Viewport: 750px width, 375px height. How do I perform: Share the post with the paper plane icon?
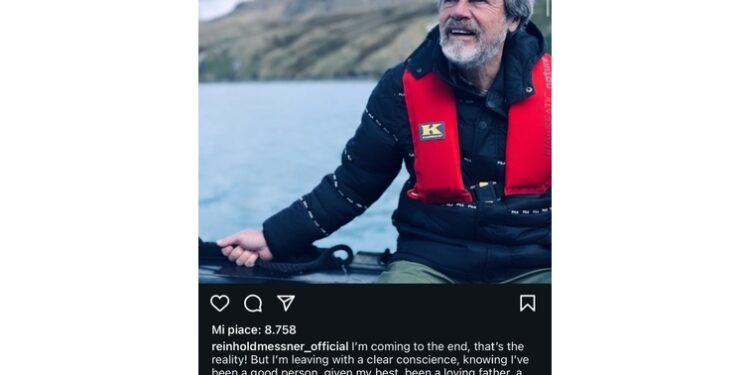point(286,303)
